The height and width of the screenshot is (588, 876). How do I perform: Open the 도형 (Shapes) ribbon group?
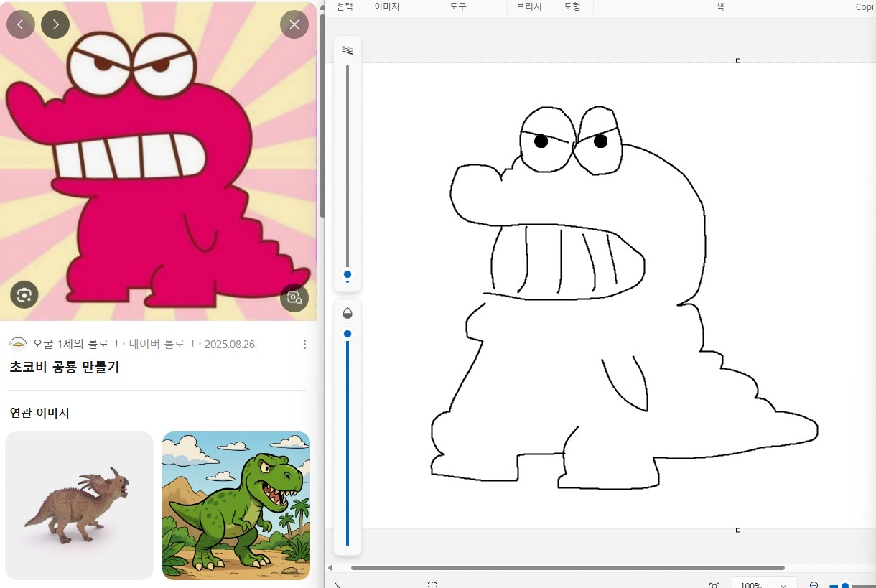[x=572, y=6]
